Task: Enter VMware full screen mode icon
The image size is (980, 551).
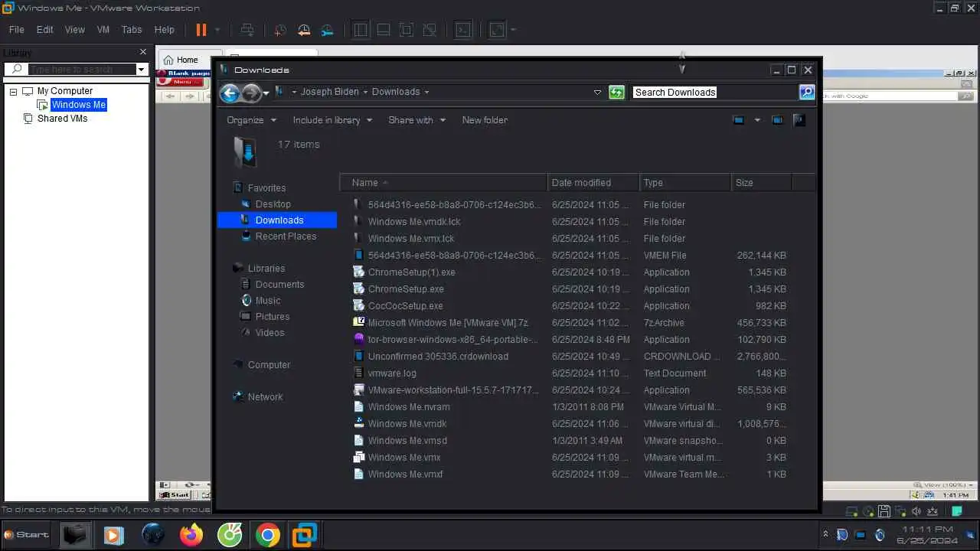Action: tap(407, 30)
